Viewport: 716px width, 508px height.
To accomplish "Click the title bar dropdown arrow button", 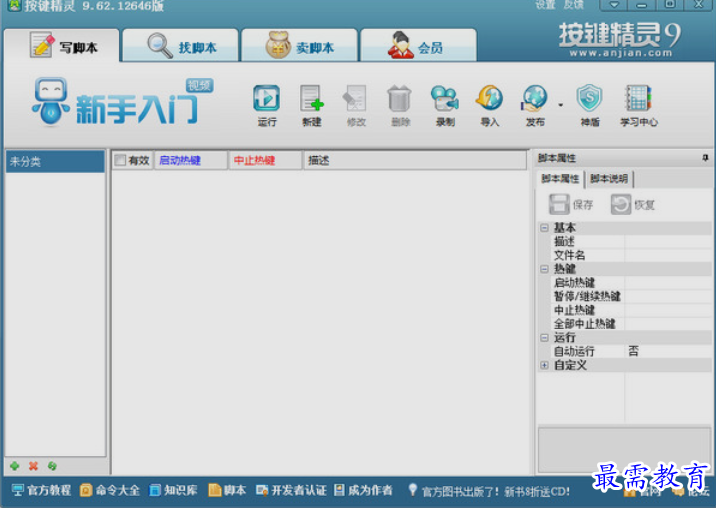I will (614, 5).
